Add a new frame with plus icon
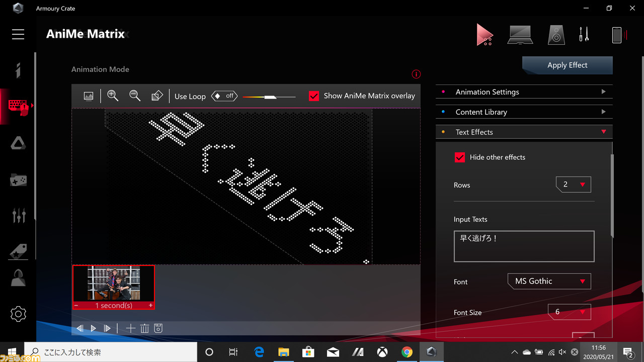This screenshot has height=362, width=644. coord(130,328)
